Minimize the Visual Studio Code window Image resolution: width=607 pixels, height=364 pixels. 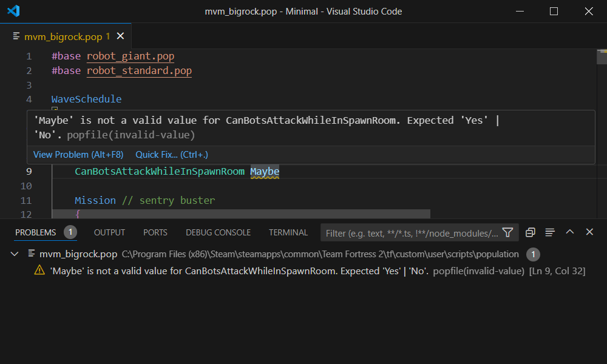pyautogui.click(x=520, y=11)
